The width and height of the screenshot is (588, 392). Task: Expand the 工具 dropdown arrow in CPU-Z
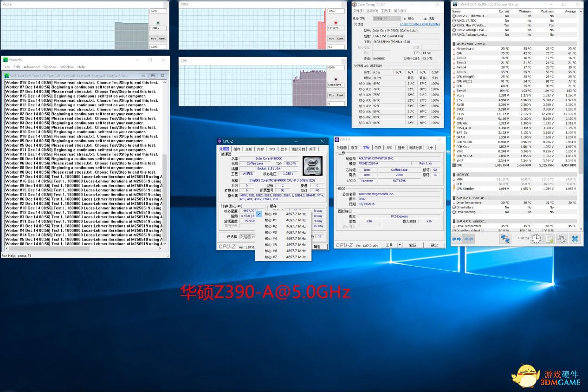(x=400, y=245)
